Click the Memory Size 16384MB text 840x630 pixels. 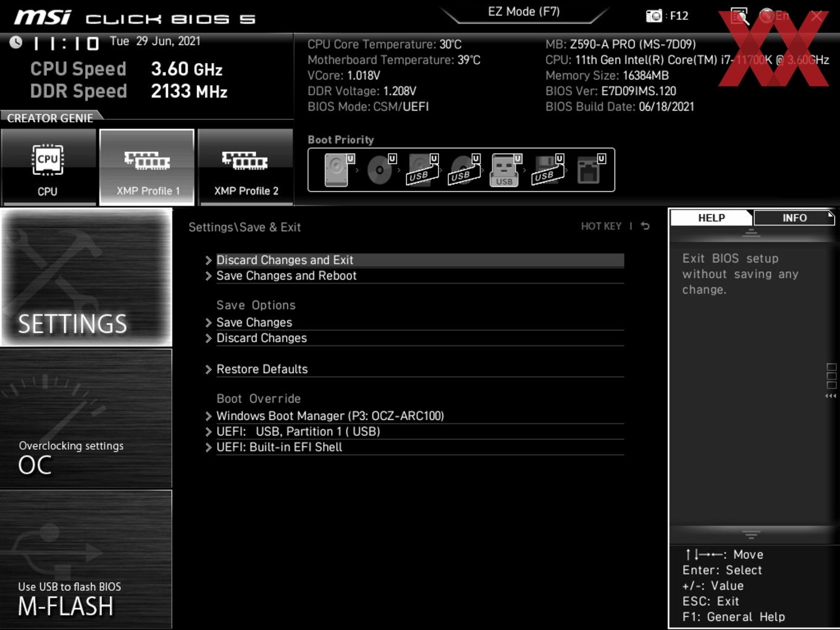coord(607,75)
